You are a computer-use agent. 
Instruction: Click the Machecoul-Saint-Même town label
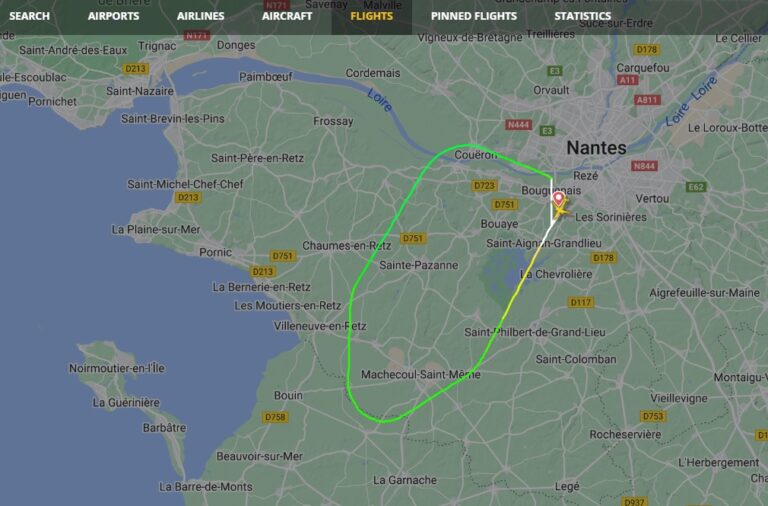[421, 375]
